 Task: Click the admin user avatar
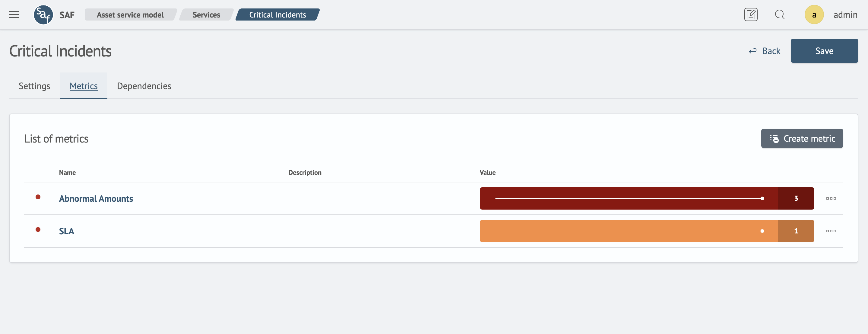coord(814,14)
